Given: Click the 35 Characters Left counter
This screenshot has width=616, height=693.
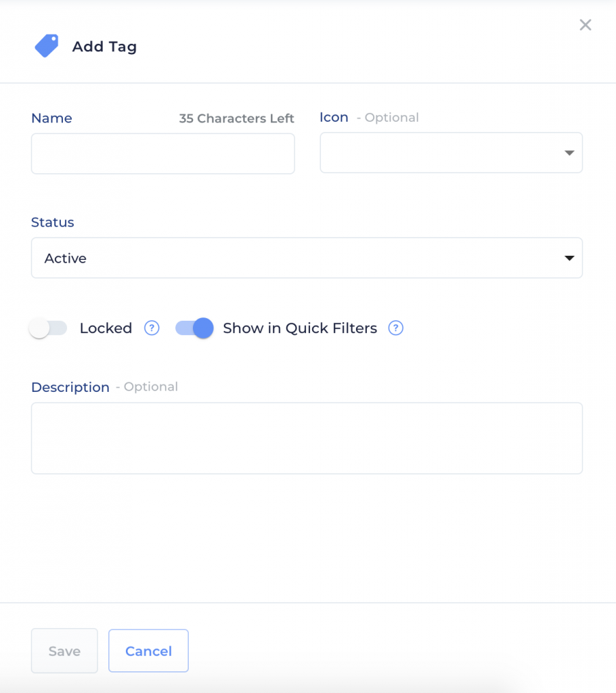Looking at the screenshot, I should coord(236,118).
